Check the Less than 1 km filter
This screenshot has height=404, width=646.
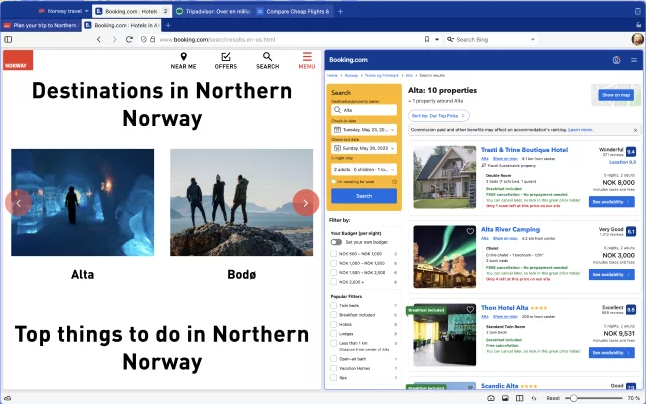click(334, 343)
